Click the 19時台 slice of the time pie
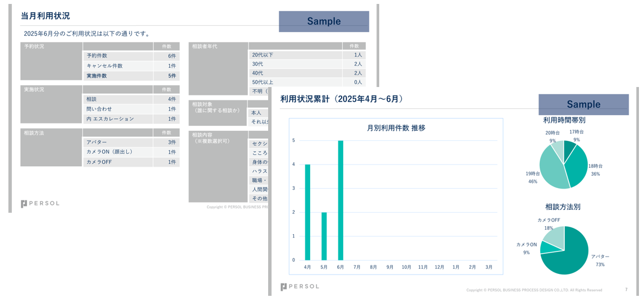Viewport: 644px width, 302px height. pos(551,168)
